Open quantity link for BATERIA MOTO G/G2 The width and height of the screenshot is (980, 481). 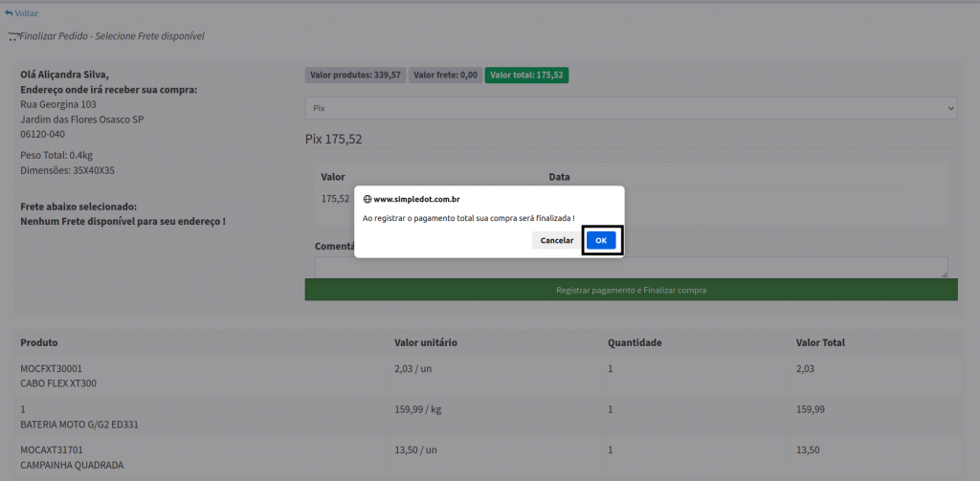[610, 409]
